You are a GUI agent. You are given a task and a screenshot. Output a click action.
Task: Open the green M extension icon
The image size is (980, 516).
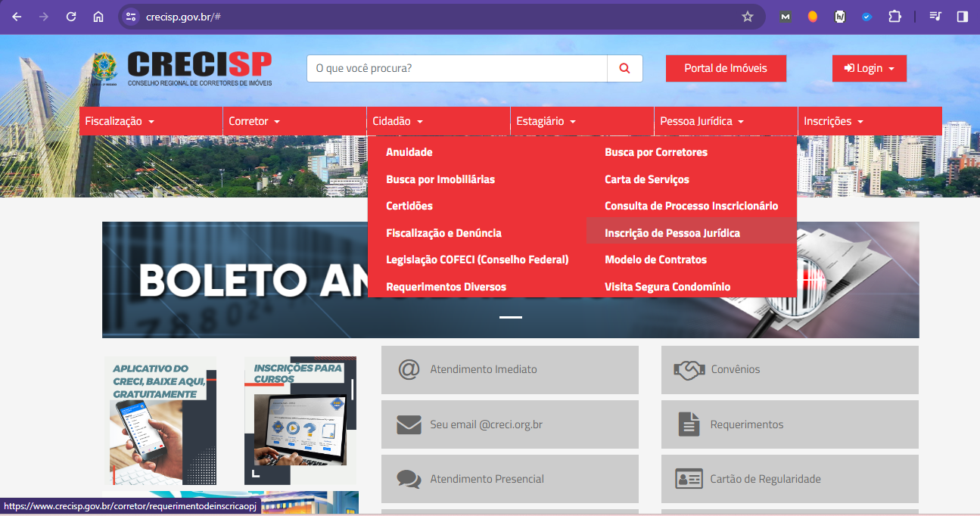coord(786,17)
